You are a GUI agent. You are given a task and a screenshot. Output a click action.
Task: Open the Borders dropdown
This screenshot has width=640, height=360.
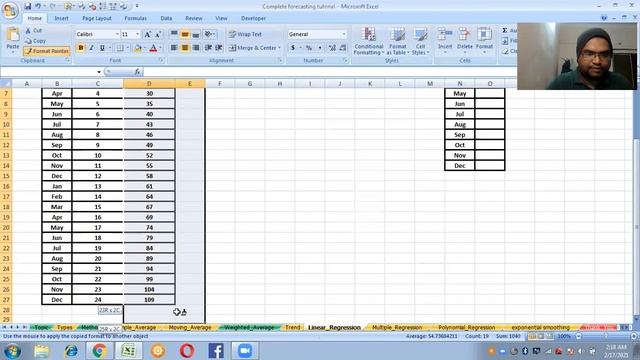pyautogui.click(x=127, y=48)
